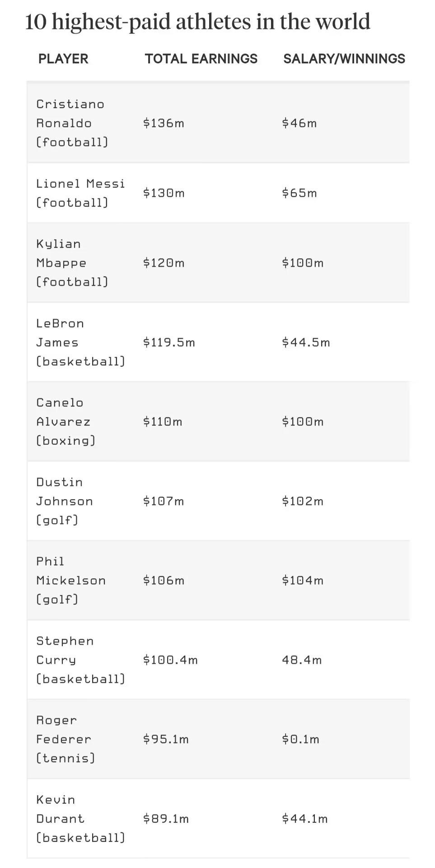
Task: Select the Kevin Durant player cell
Action: pyautogui.click(x=80, y=819)
